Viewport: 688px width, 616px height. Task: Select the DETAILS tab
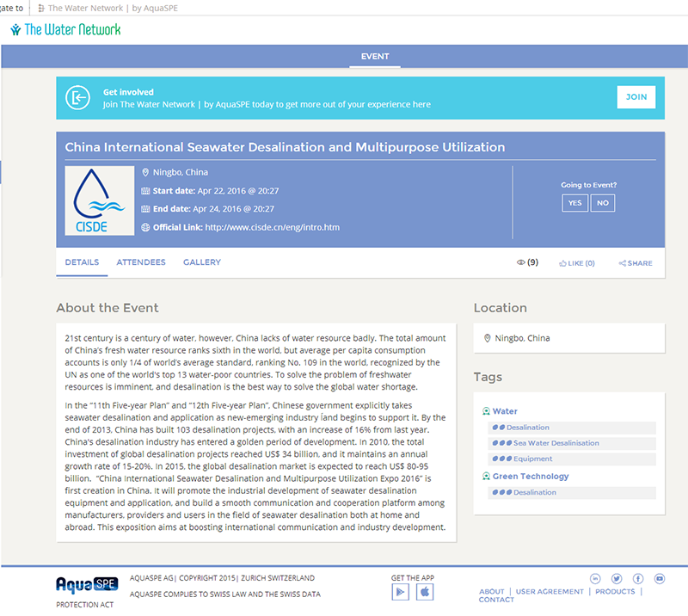[82, 262]
